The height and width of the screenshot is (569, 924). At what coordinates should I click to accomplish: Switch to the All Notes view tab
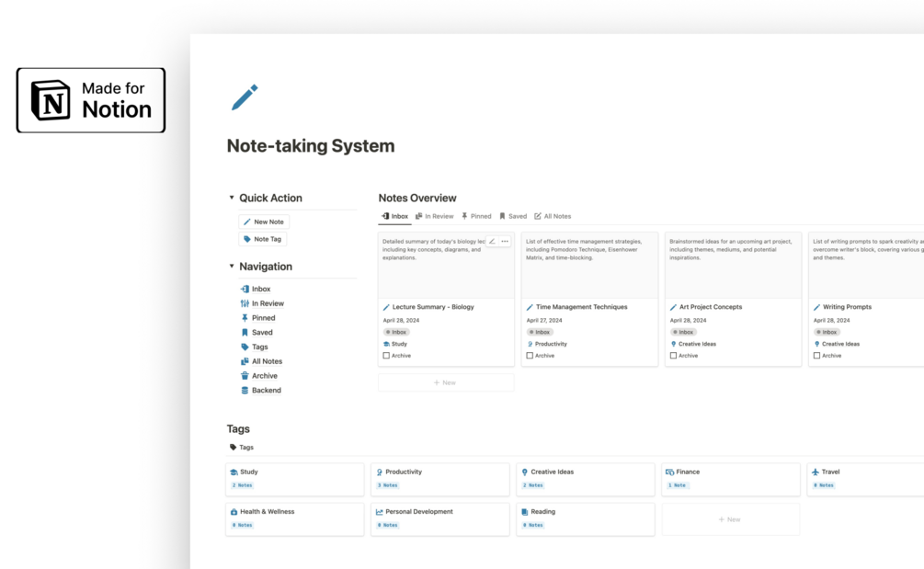click(553, 216)
